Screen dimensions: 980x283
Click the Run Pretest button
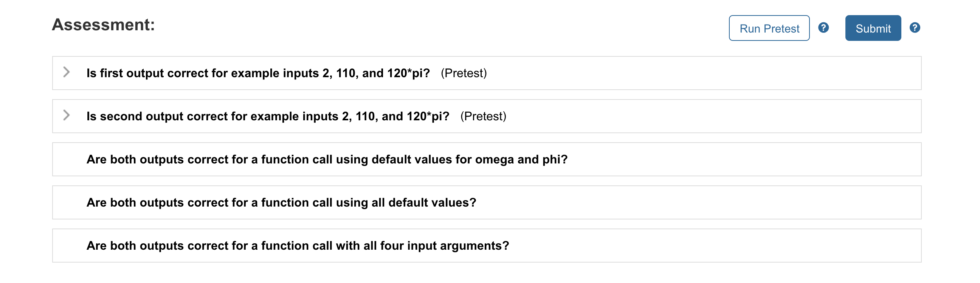[x=769, y=28]
